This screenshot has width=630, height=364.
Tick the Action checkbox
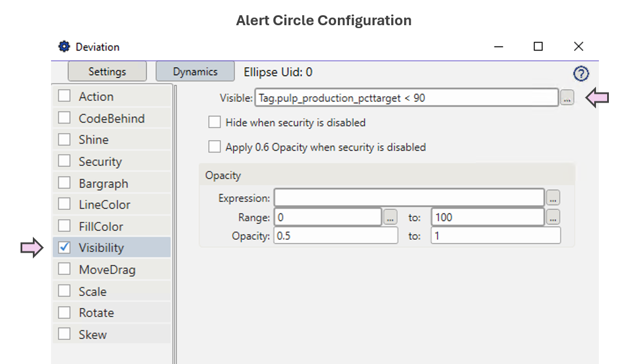(65, 97)
